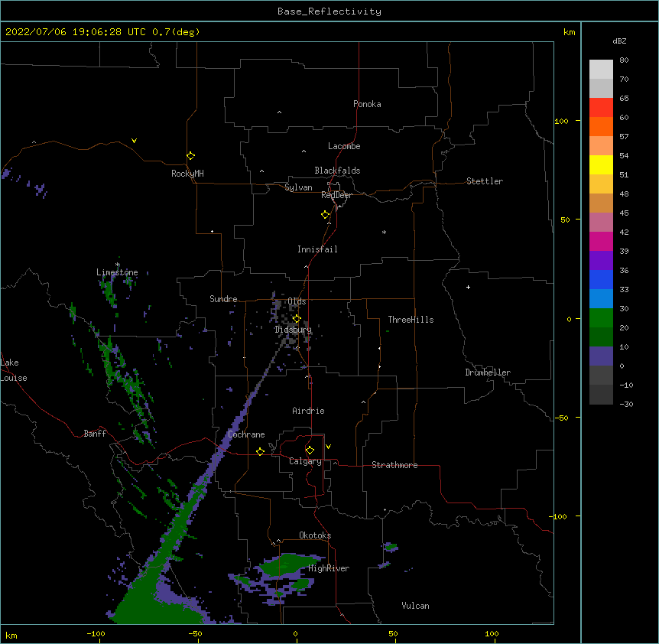The image size is (659, 644).
Task: Click the yellow diamond marker above Calgary
Action: coord(310,450)
